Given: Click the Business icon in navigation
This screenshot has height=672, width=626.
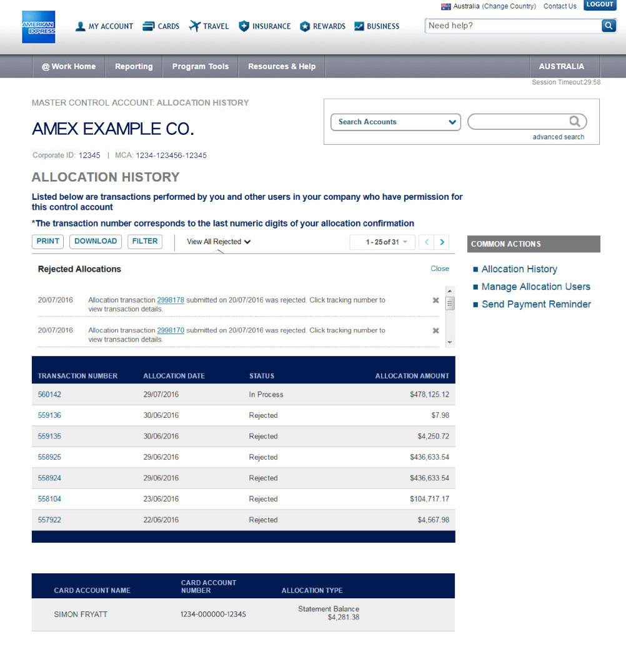Looking at the screenshot, I should coord(358,26).
